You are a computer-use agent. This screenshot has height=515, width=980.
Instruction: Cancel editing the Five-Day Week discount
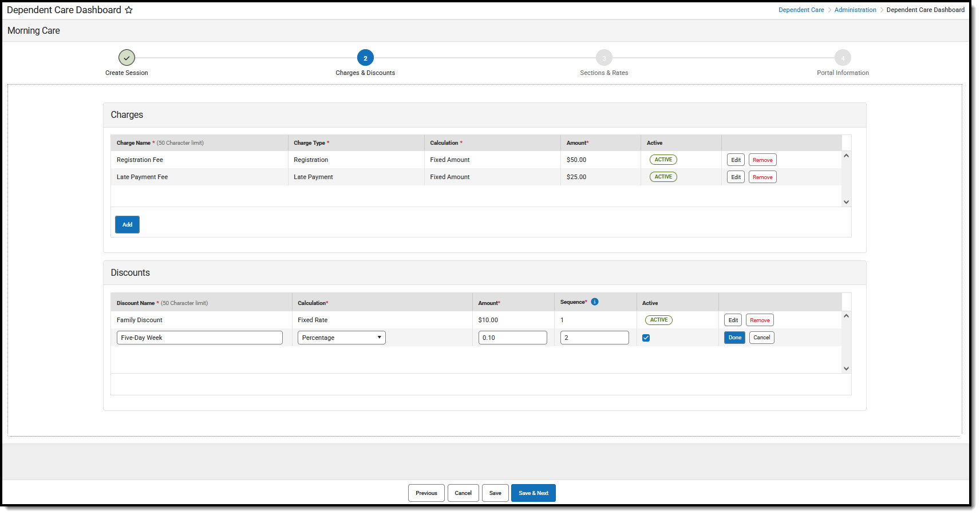pos(761,338)
